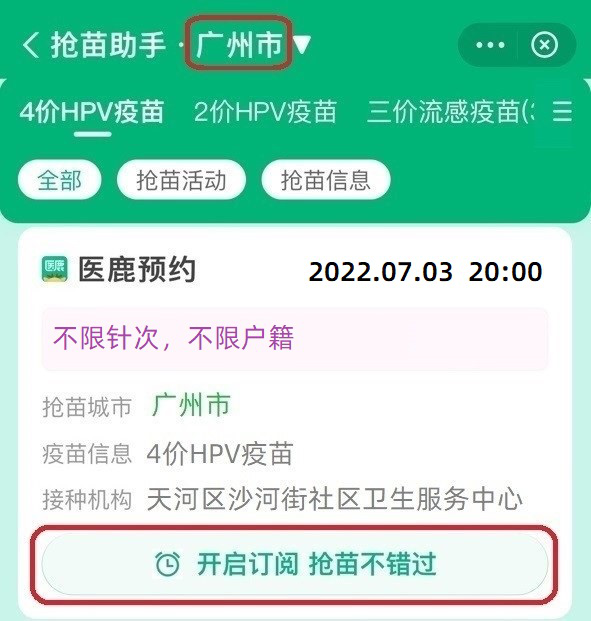591x621 pixels.
Task: Switch to the 2价HPV疫苗 tab
Action: click(x=265, y=111)
